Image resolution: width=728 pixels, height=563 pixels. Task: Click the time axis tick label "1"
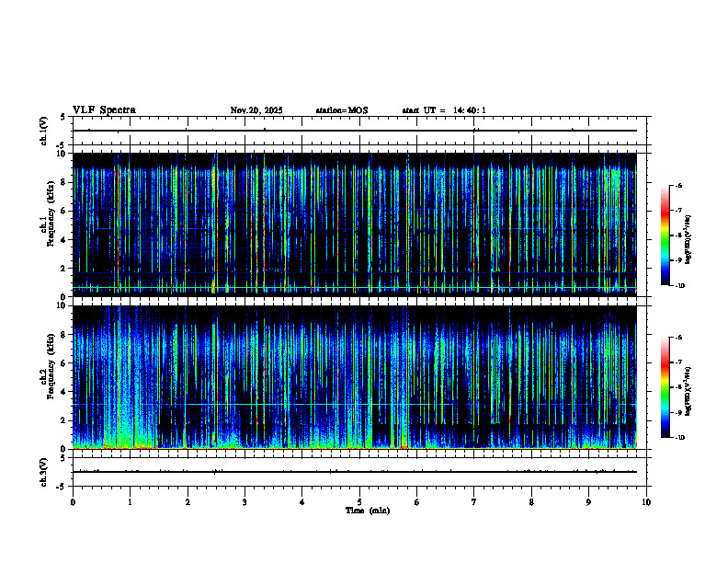130,502
